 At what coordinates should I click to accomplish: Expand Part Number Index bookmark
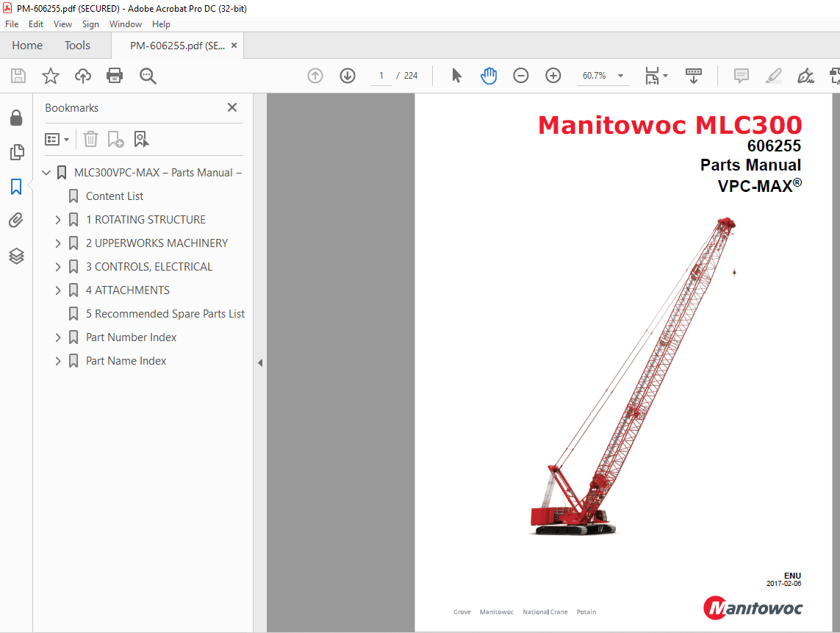click(x=58, y=337)
